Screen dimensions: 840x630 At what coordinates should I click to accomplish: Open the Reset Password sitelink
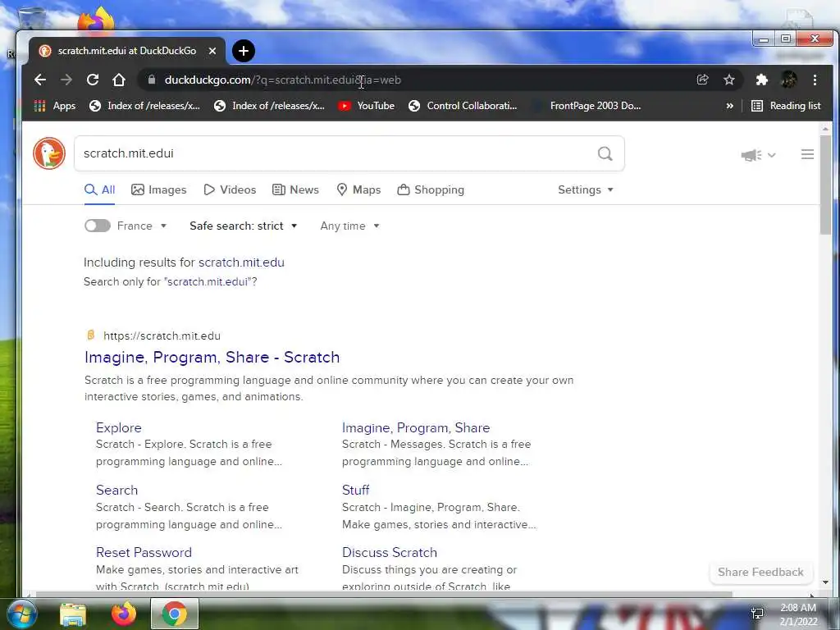(144, 552)
